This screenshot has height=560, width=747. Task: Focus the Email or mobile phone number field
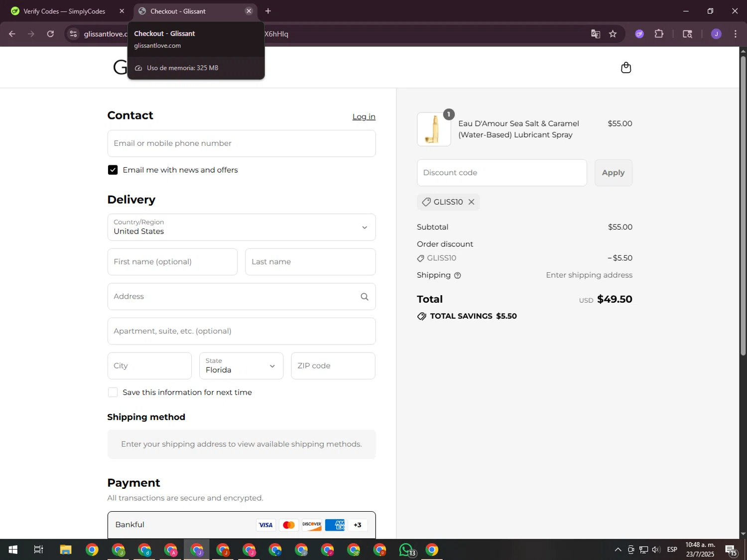(242, 143)
